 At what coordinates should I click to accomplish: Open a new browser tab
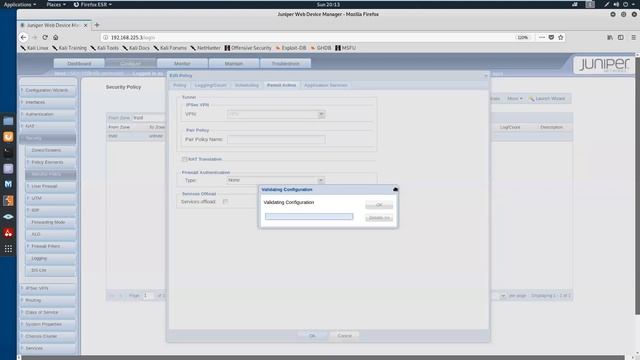click(97, 25)
